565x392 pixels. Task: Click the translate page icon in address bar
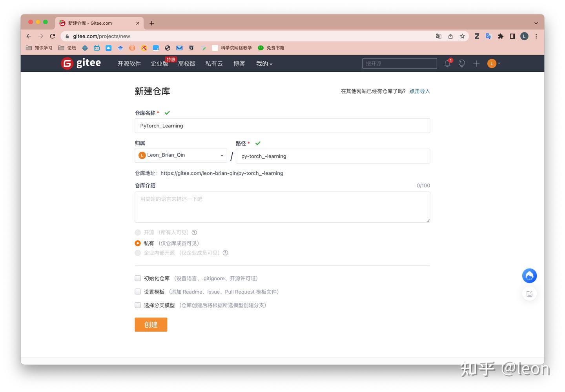point(439,36)
